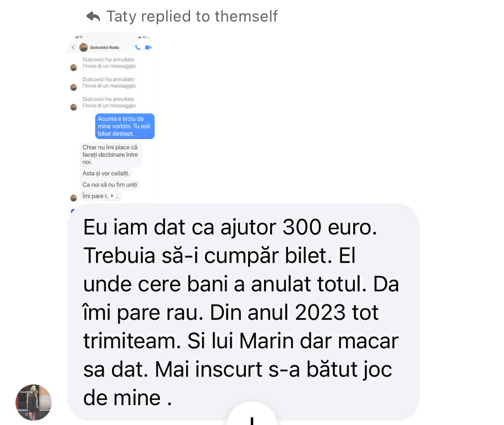The width and height of the screenshot is (504, 425).
Task: Open the Dutcovici Radu contact name
Action: pos(105,47)
